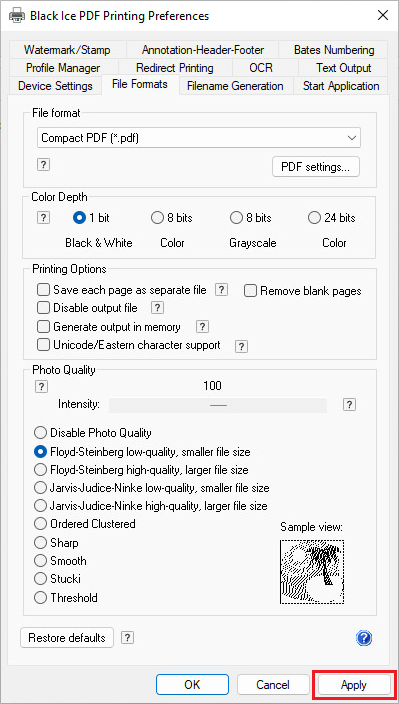Click help icon right of Intensity slider

(x=349, y=405)
